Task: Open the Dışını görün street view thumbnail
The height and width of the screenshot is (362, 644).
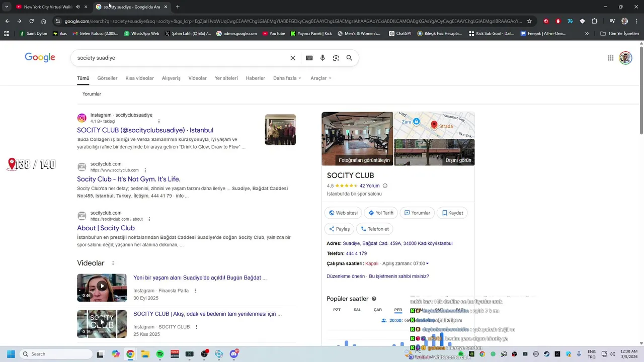Action: pos(434,152)
